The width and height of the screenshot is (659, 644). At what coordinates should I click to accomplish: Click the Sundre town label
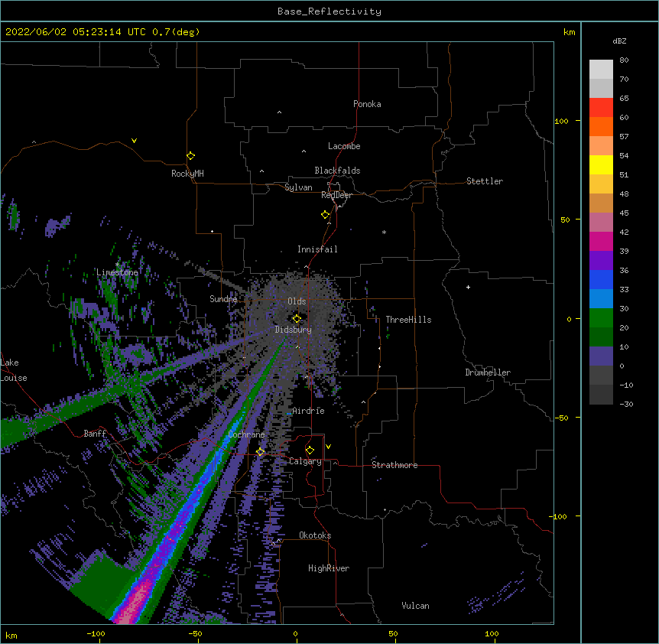223,299
